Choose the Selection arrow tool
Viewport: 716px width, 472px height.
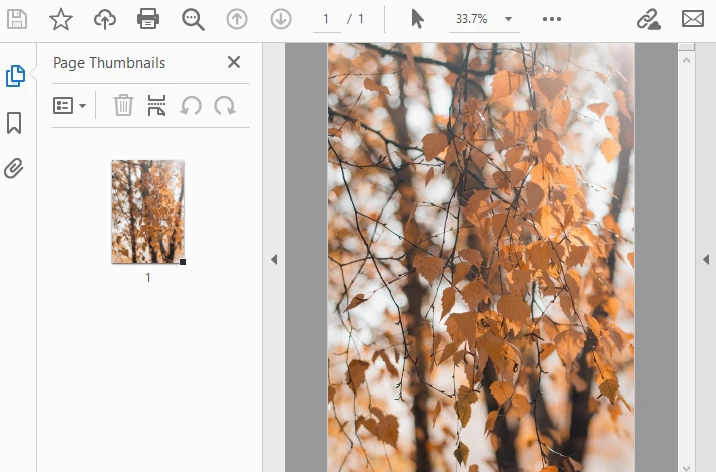pos(417,19)
